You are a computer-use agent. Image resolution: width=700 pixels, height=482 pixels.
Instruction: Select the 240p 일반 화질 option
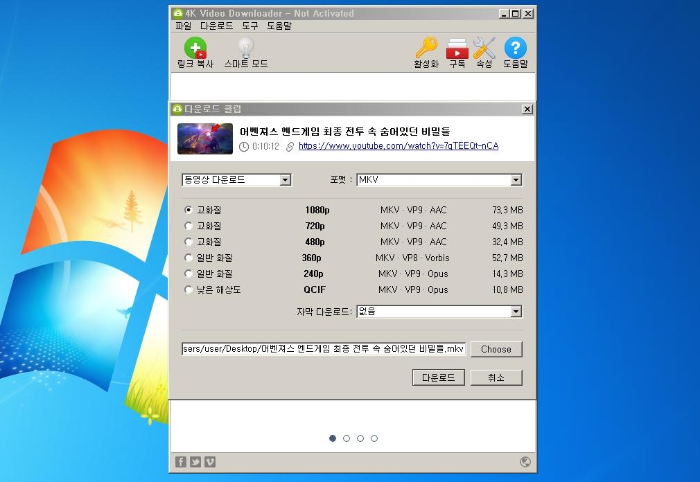pos(188,274)
